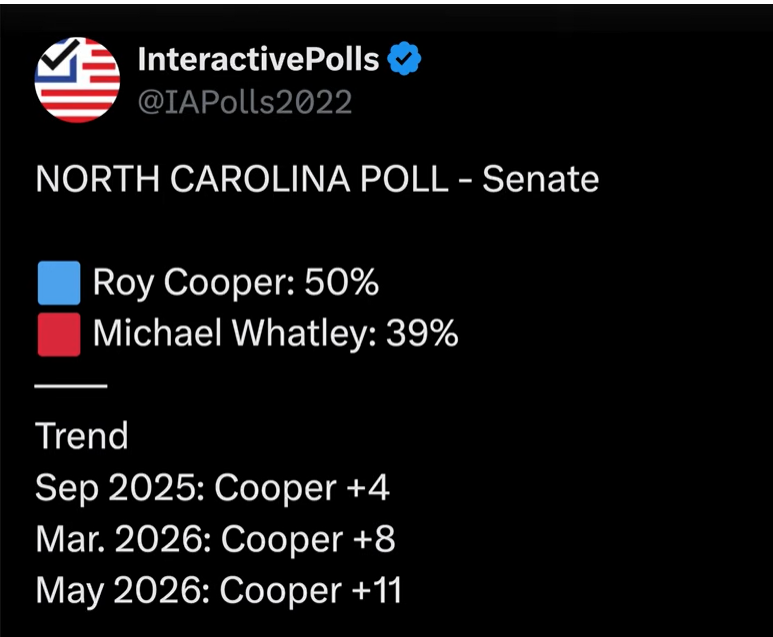Viewport: 773px width, 637px height.
Task: Click the word Senate in the headline
Action: pyautogui.click(x=540, y=178)
